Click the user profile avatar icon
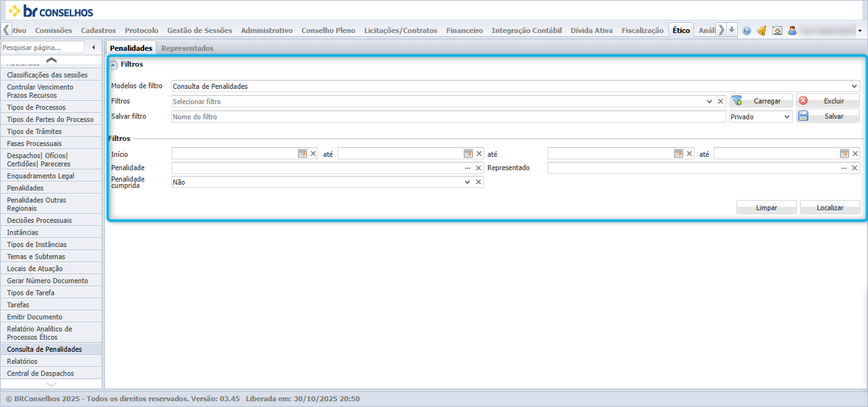 [x=792, y=30]
